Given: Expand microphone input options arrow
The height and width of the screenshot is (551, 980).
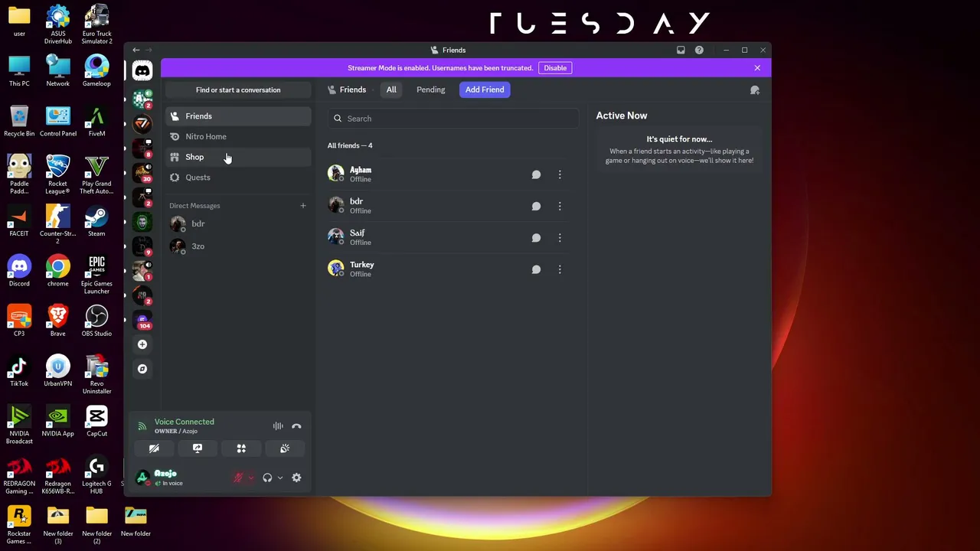Looking at the screenshot, I should pos(250,478).
